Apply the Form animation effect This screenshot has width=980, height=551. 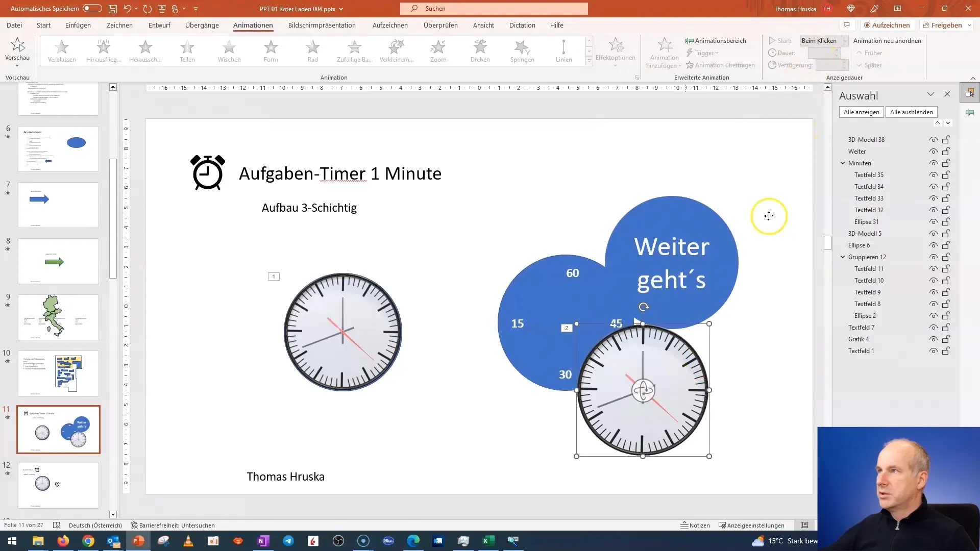tap(271, 51)
